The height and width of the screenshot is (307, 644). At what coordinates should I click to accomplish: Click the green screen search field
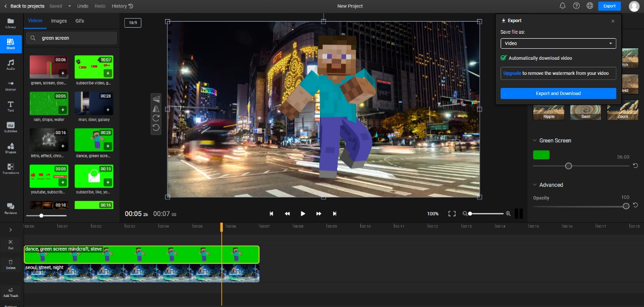[x=71, y=38]
